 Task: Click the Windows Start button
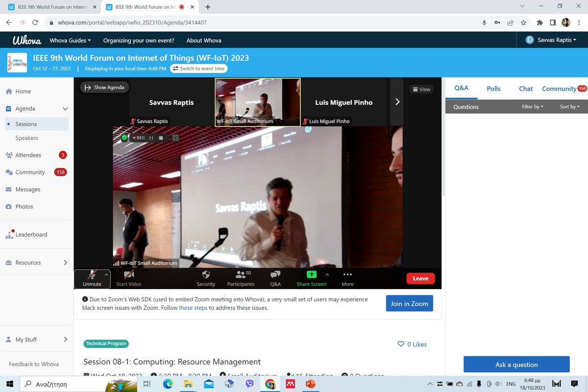(x=9, y=384)
